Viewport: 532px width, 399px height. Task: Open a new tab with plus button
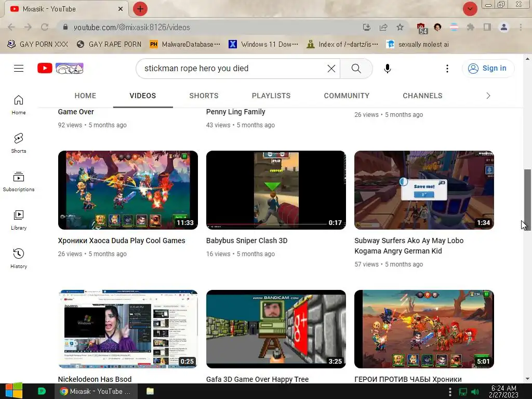[x=140, y=9]
